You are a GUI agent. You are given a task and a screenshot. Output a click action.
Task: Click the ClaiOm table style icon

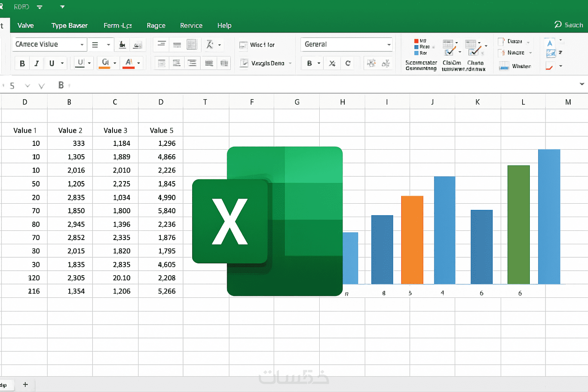pyautogui.click(x=449, y=47)
